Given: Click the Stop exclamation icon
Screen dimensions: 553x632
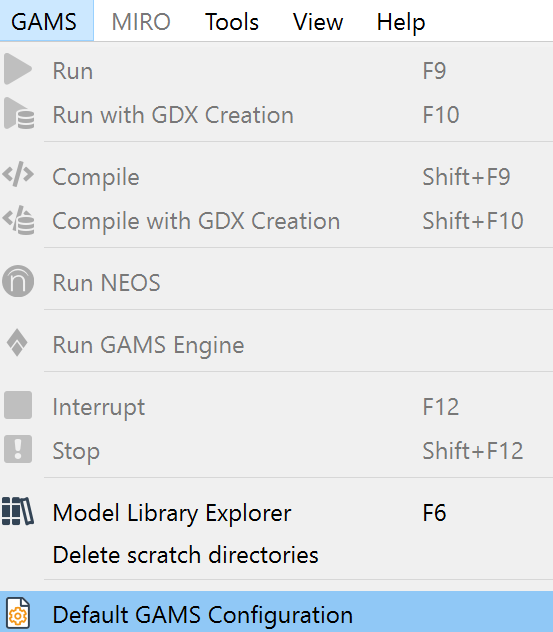Looking at the screenshot, I should (x=18, y=449).
